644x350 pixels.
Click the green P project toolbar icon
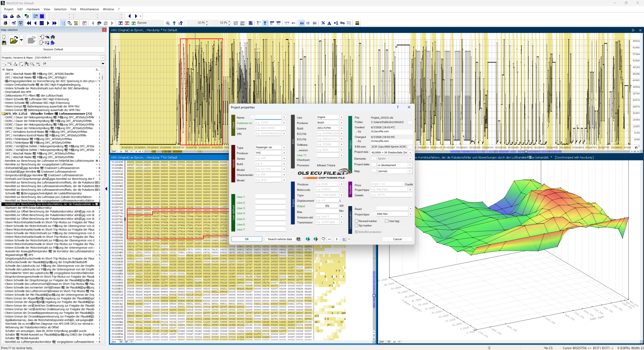pyautogui.click(x=134, y=23)
